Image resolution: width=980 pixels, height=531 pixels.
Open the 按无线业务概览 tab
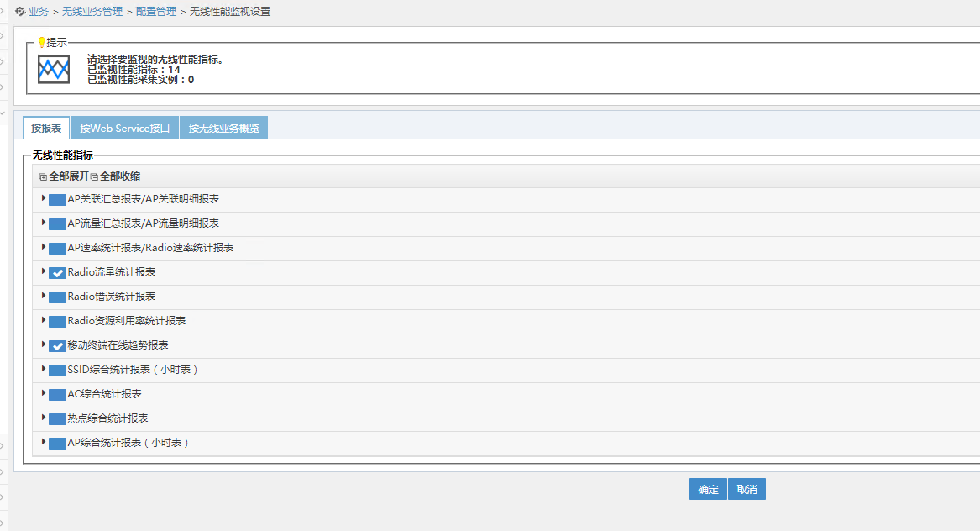click(223, 129)
